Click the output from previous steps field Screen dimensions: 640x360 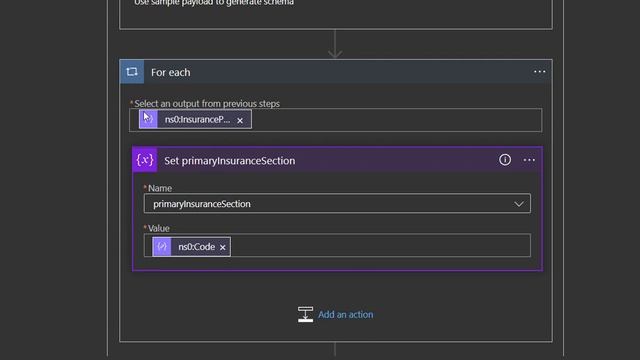(336, 120)
